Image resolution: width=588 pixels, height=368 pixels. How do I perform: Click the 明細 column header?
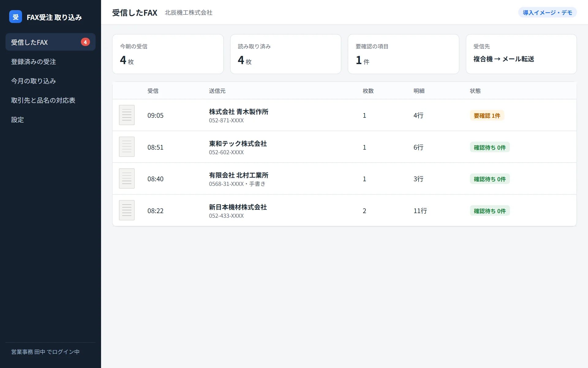point(419,91)
